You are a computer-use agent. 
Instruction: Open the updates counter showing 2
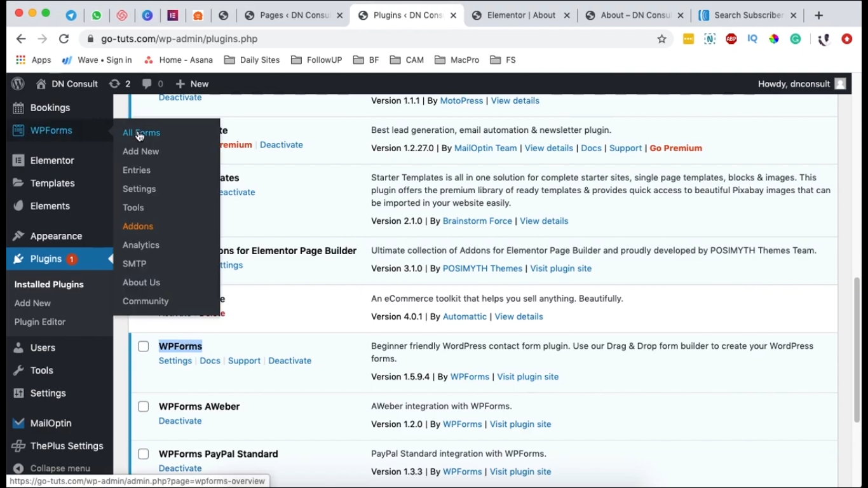coord(120,84)
